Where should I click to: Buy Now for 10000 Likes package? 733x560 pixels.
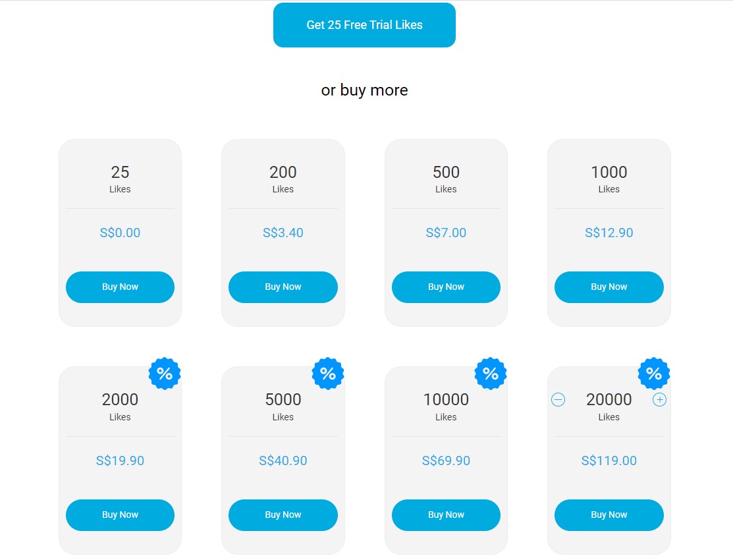coord(446,515)
